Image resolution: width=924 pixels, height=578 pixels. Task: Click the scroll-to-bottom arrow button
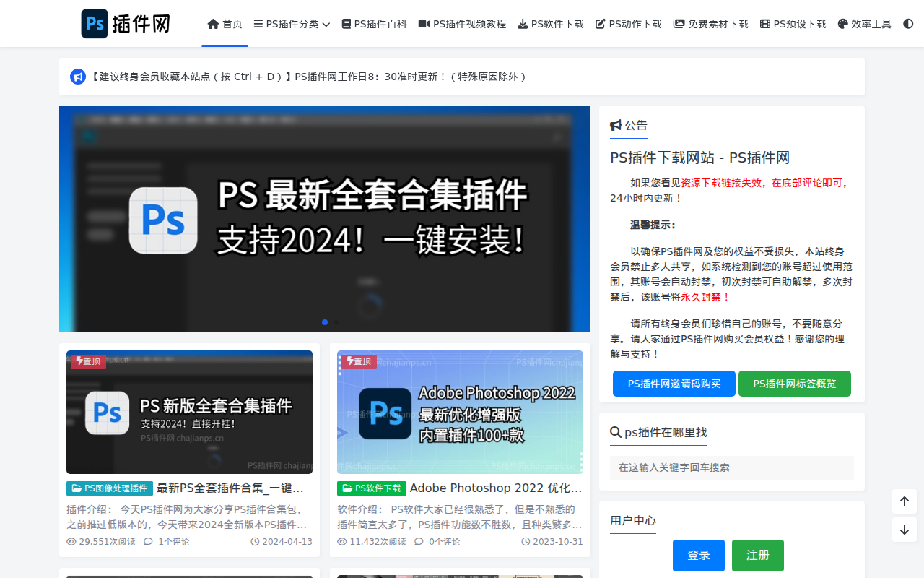[905, 530]
